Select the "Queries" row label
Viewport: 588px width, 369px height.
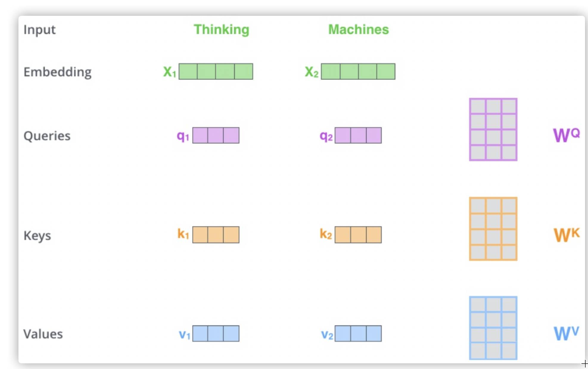tap(47, 136)
